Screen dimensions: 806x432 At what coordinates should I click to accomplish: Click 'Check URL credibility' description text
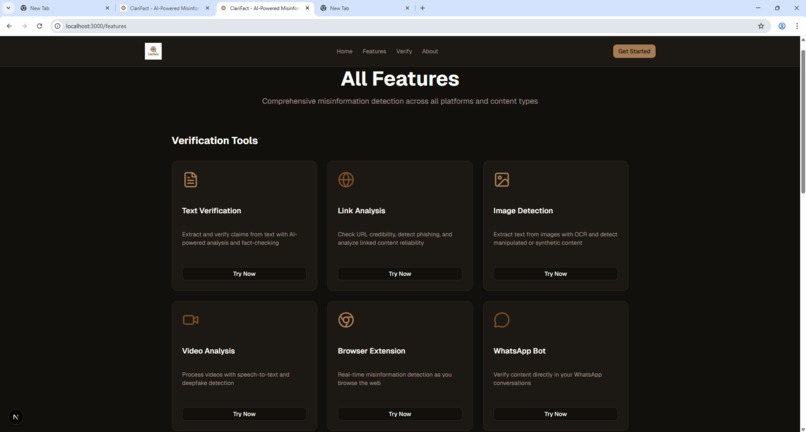395,239
